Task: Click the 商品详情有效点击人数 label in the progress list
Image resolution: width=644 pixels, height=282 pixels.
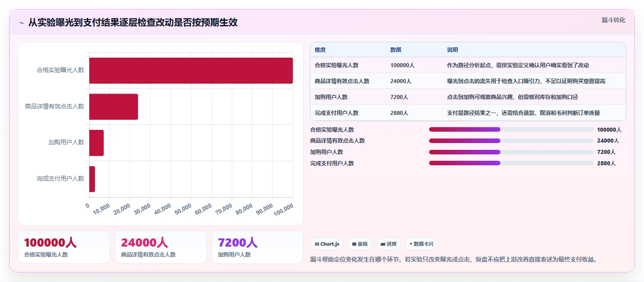Action: click(337, 141)
